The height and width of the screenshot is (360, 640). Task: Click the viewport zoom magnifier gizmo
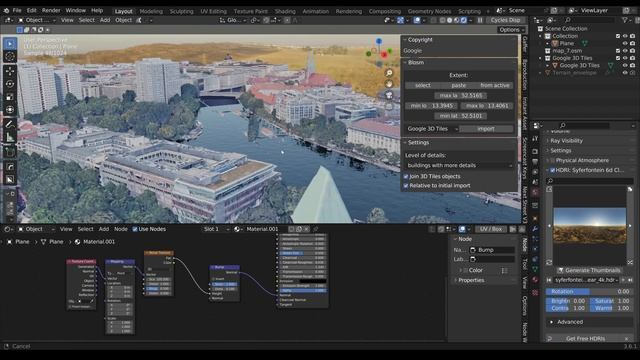(x=389, y=73)
